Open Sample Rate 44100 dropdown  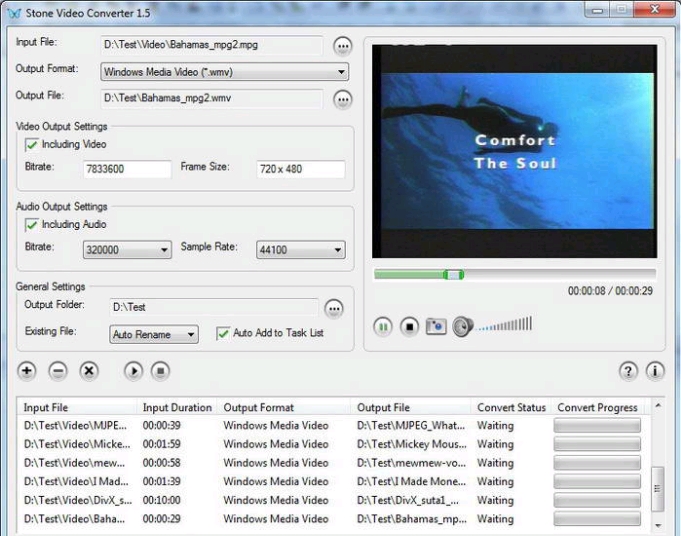pyautogui.click(x=301, y=250)
